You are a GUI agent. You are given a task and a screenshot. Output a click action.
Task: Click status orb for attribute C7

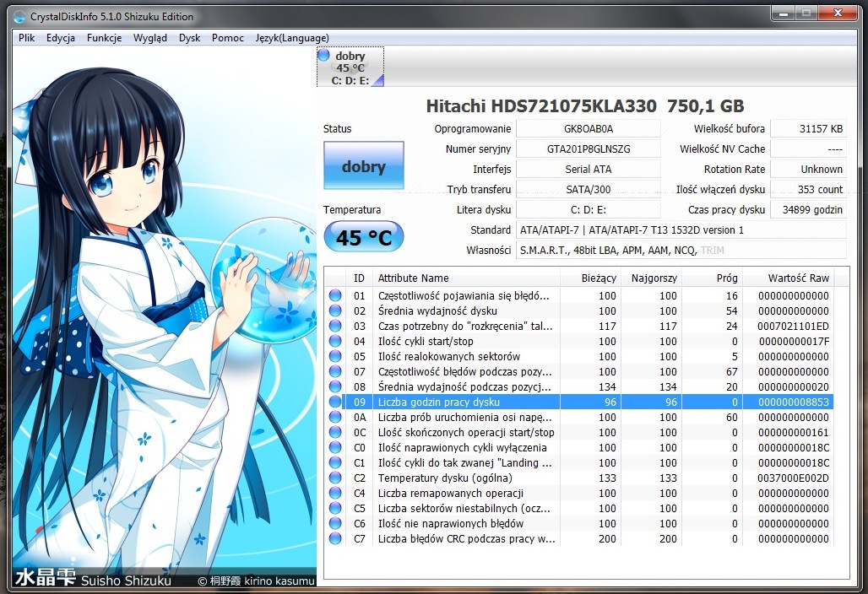click(335, 538)
